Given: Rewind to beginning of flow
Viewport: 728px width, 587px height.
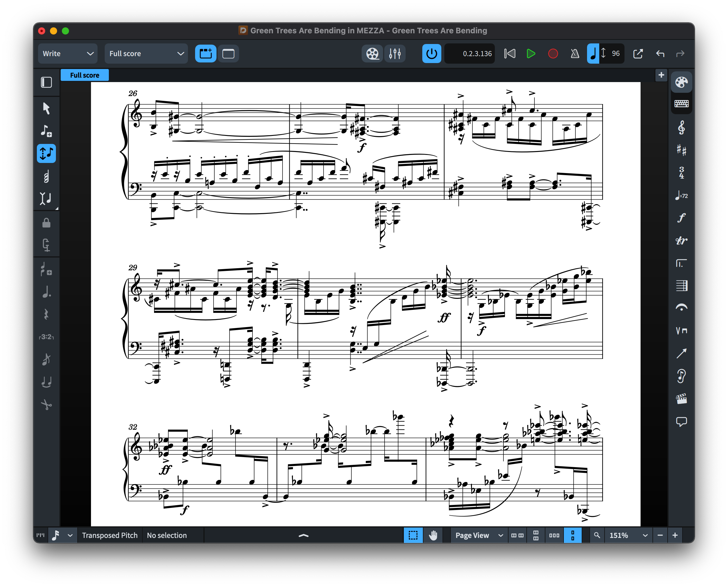Looking at the screenshot, I should (x=509, y=54).
